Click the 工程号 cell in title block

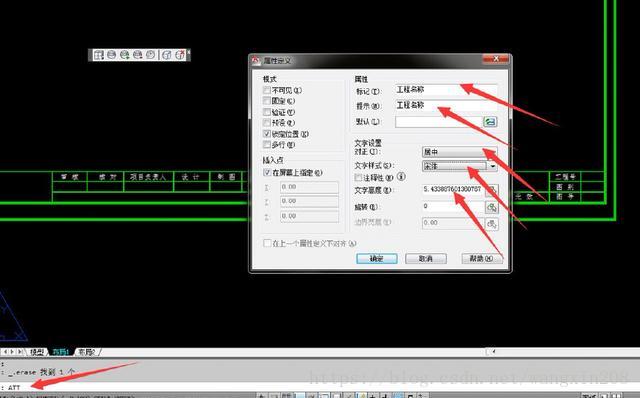(565, 177)
